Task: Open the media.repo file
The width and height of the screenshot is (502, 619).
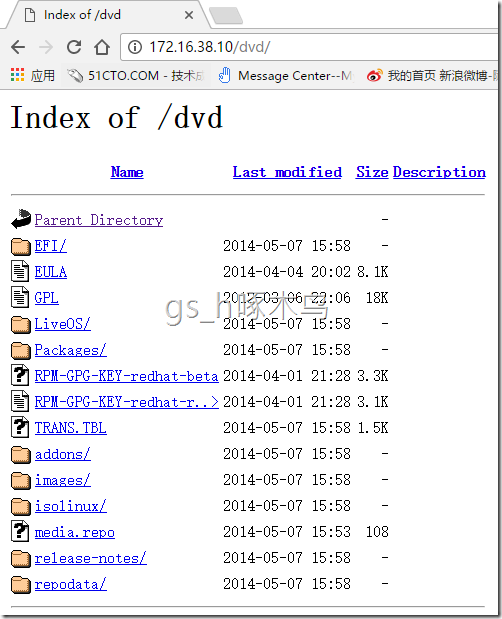Action: [x=75, y=533]
